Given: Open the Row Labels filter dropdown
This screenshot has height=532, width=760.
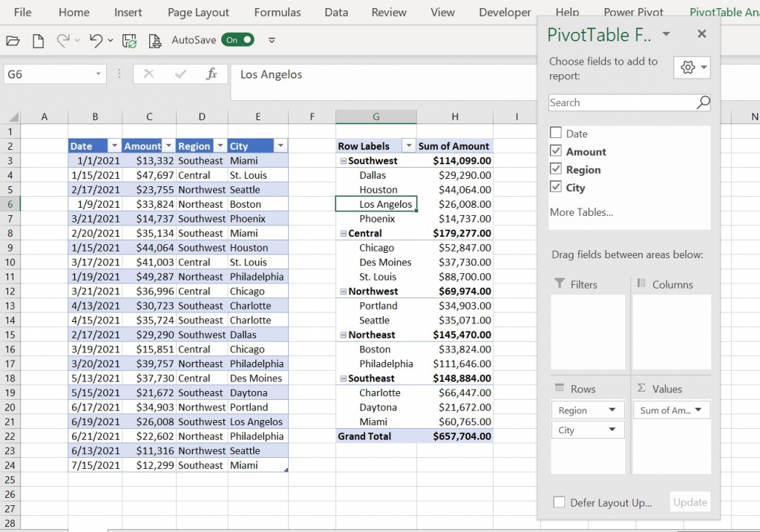Looking at the screenshot, I should 409,146.
